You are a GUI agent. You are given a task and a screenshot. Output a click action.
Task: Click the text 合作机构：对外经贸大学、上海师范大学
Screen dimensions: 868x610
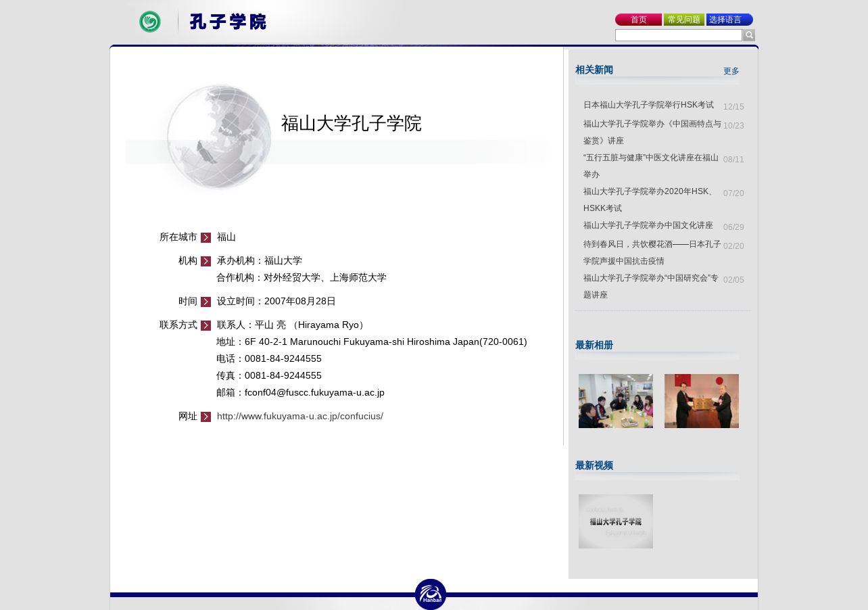302,278
